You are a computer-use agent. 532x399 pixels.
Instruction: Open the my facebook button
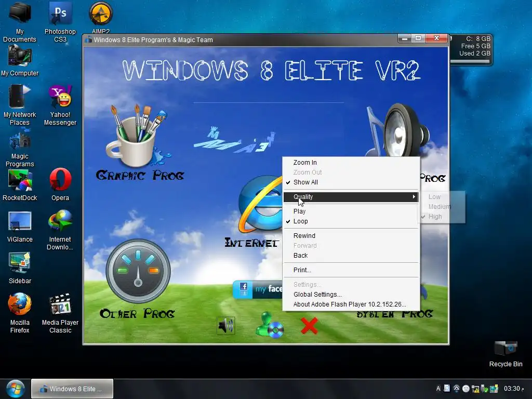258,289
